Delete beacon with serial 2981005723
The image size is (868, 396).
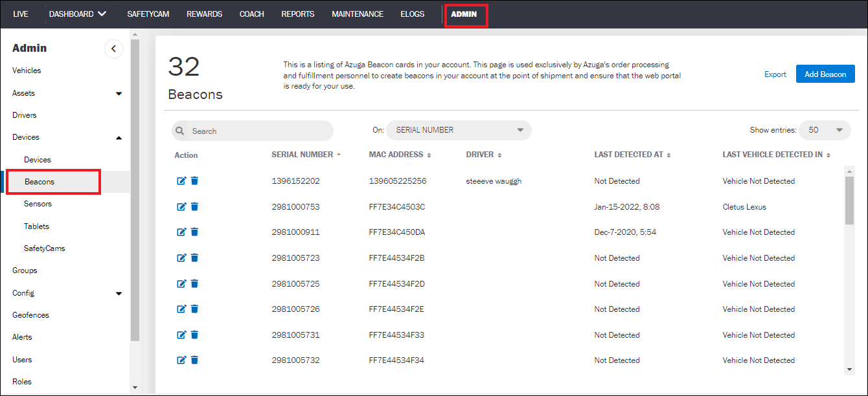[194, 258]
